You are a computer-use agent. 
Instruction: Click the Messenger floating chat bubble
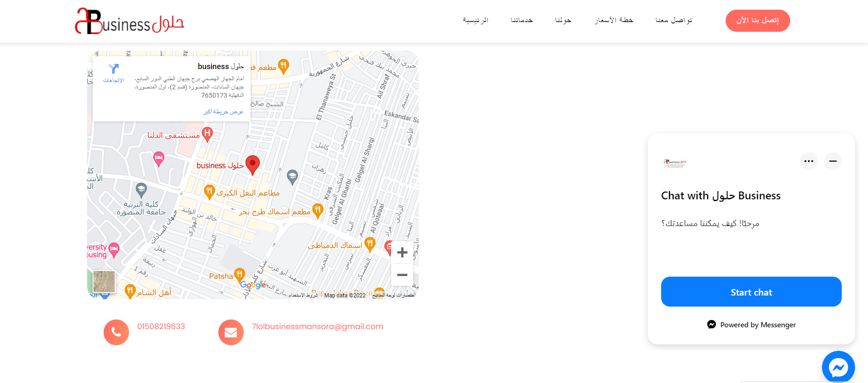(838, 367)
